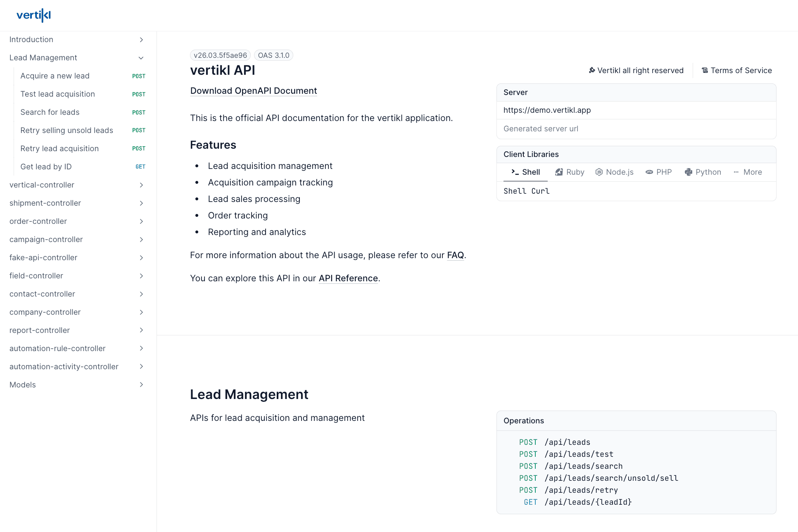
Task: Expand vertical-controller chevron
Action: [x=141, y=185]
